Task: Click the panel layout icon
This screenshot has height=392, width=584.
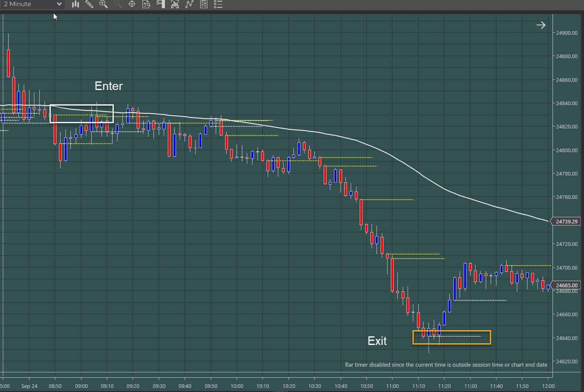Action: pyautogui.click(x=160, y=5)
